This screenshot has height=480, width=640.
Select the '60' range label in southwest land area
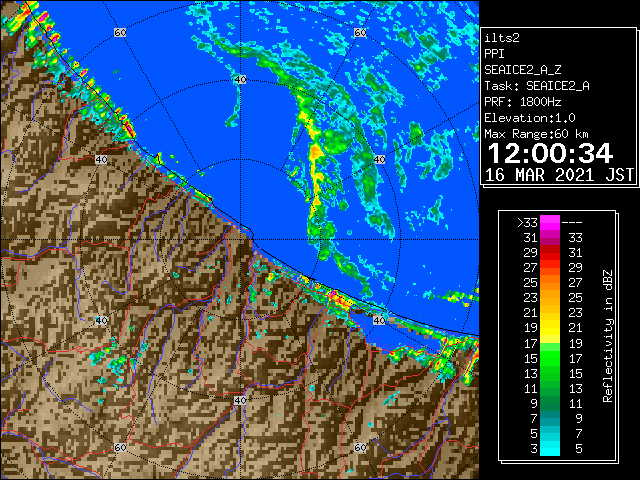click(120, 448)
